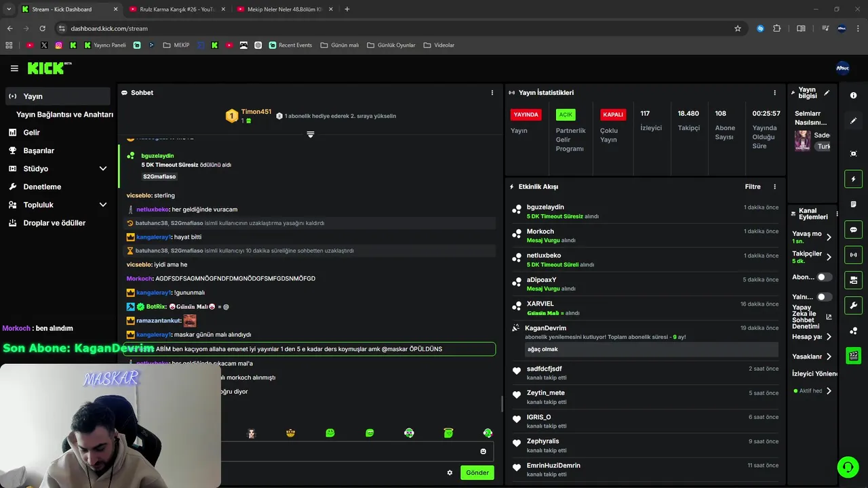Open Yayıncı Paneli bookmark
Screen dimensions: 868x488
point(105,45)
